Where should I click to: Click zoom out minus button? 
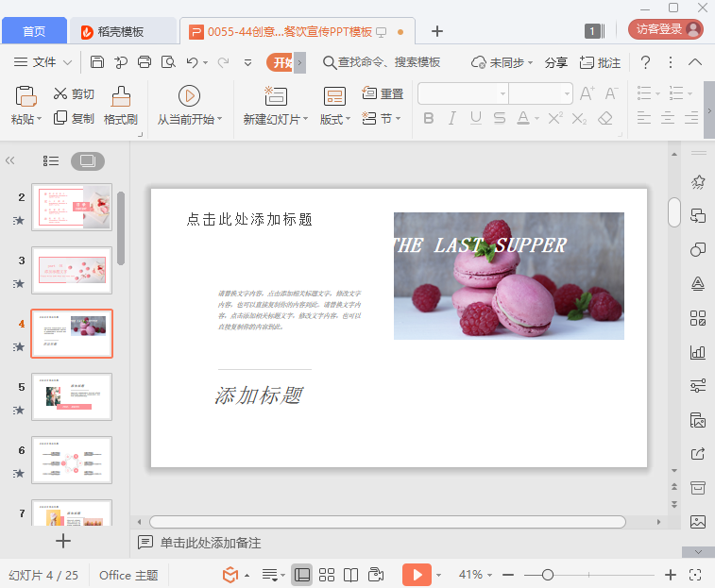point(508,575)
